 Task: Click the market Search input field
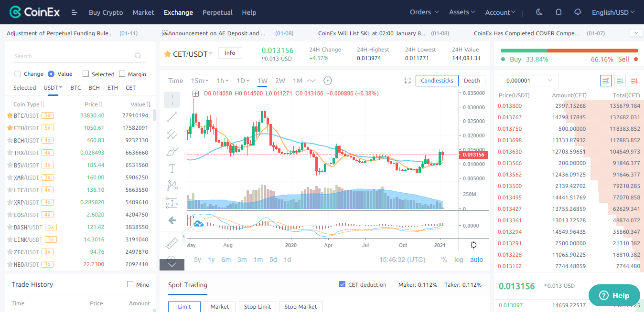pyautogui.click(x=74, y=56)
